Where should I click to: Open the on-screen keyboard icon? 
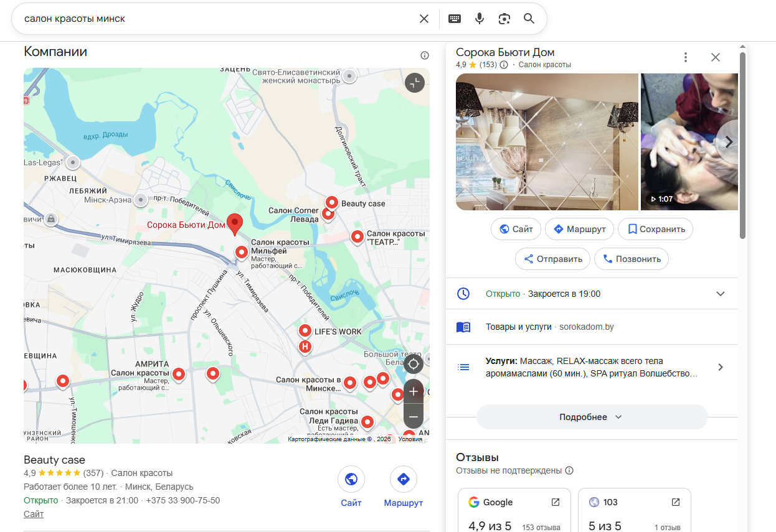point(455,19)
